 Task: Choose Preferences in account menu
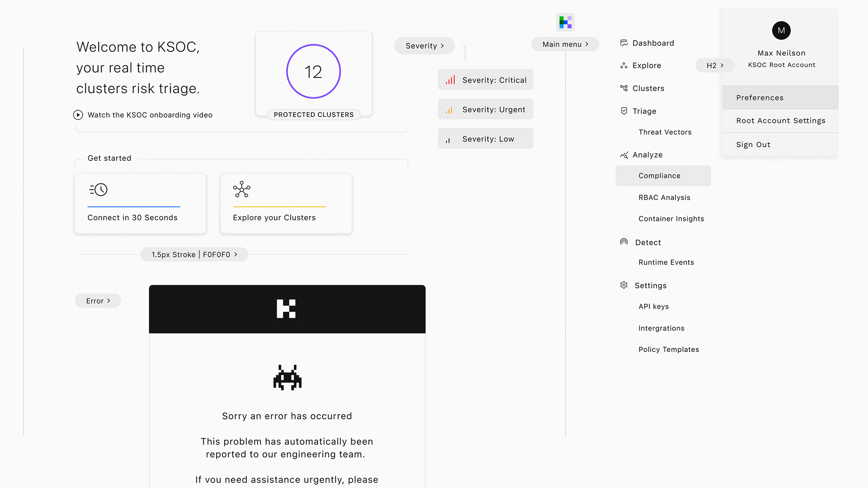pyautogui.click(x=780, y=98)
